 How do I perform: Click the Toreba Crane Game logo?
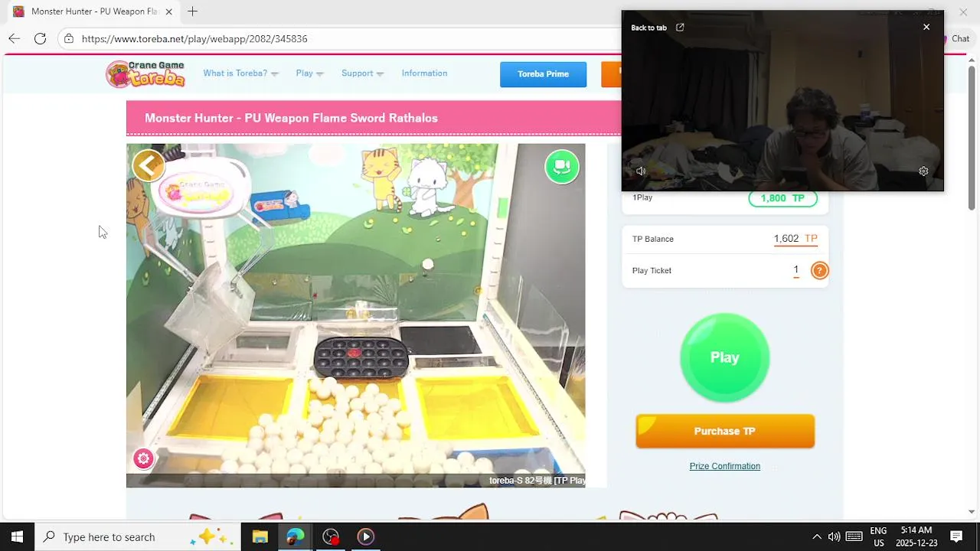145,74
